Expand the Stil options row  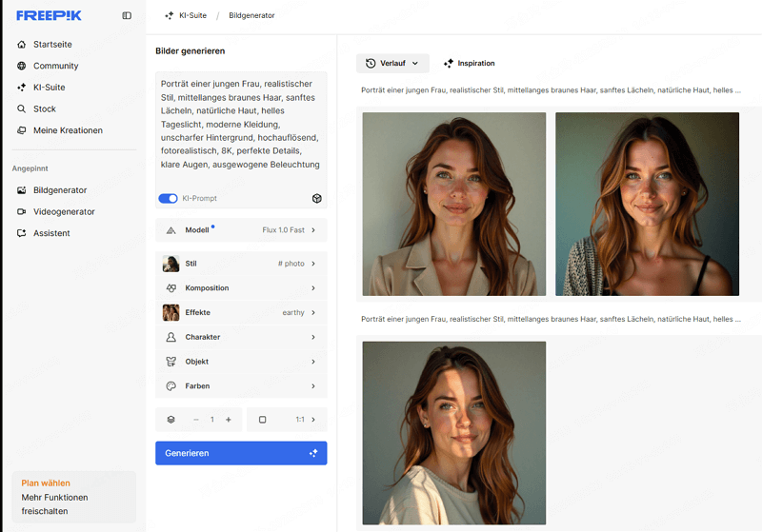[241, 264]
